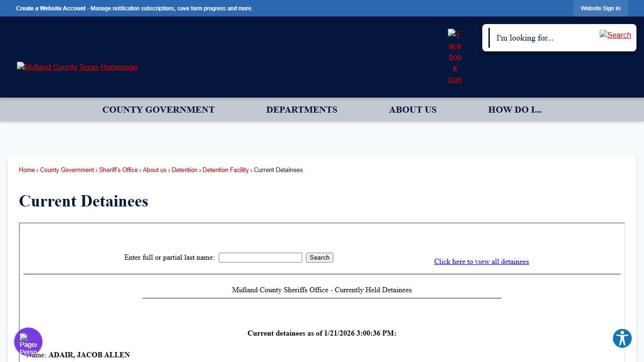Click the Page/Person widget icon
Image resolution: width=644 pixels, height=362 pixels.
coord(28,341)
